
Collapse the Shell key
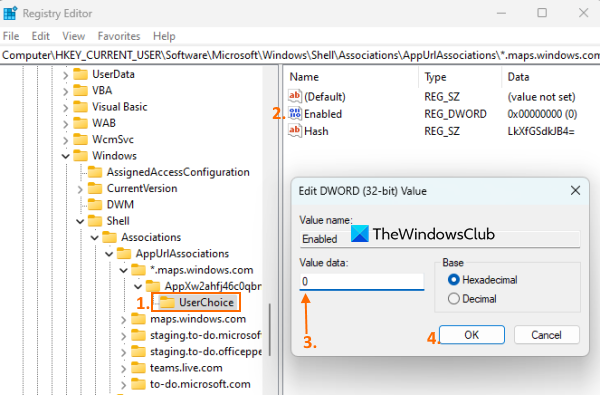coord(80,221)
